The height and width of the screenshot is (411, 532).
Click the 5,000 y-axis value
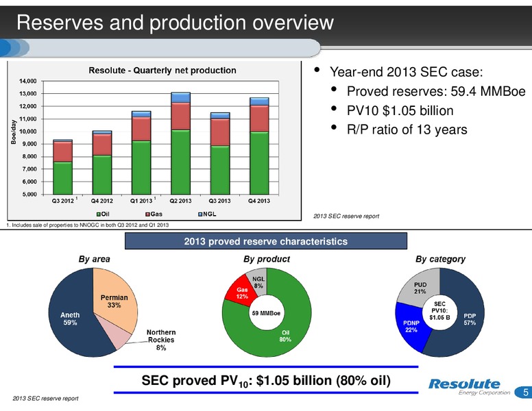point(29,195)
